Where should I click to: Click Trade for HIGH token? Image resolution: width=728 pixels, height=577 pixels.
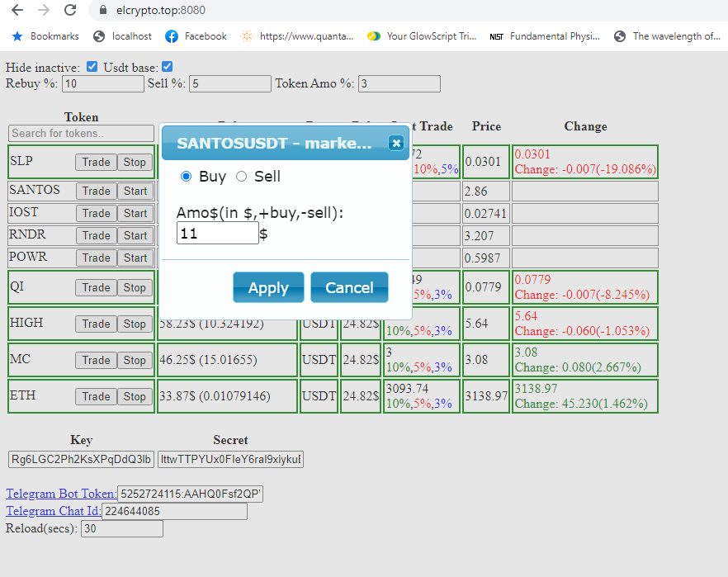point(96,324)
